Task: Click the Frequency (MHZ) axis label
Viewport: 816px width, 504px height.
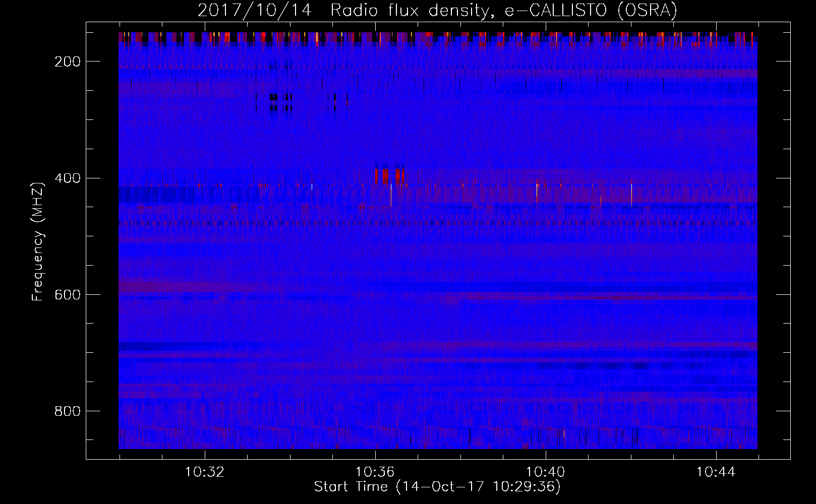Action: click(x=38, y=241)
